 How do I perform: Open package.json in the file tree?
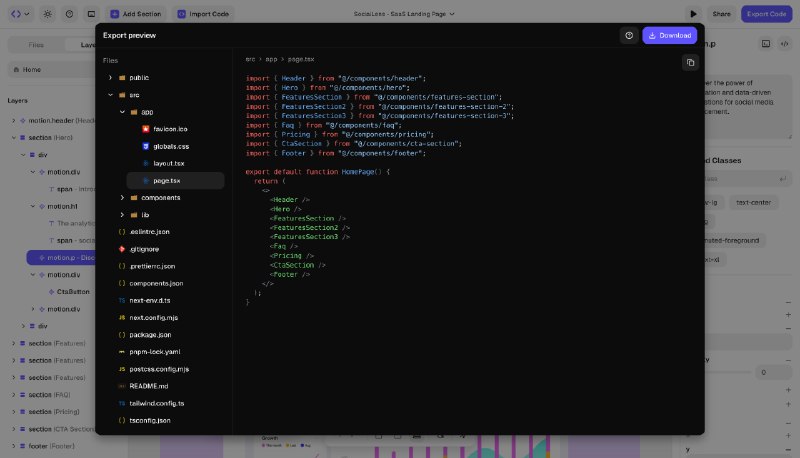pyautogui.click(x=150, y=335)
